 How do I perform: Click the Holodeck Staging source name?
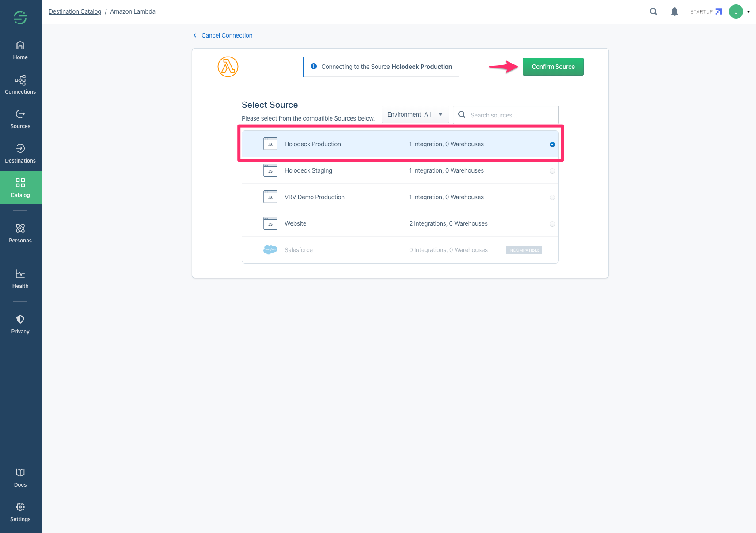[308, 170]
